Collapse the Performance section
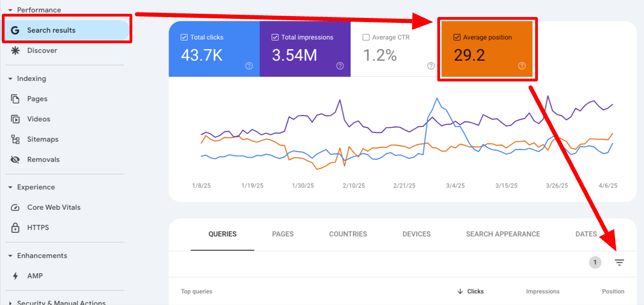The height and width of the screenshot is (305, 644). pos(10,10)
